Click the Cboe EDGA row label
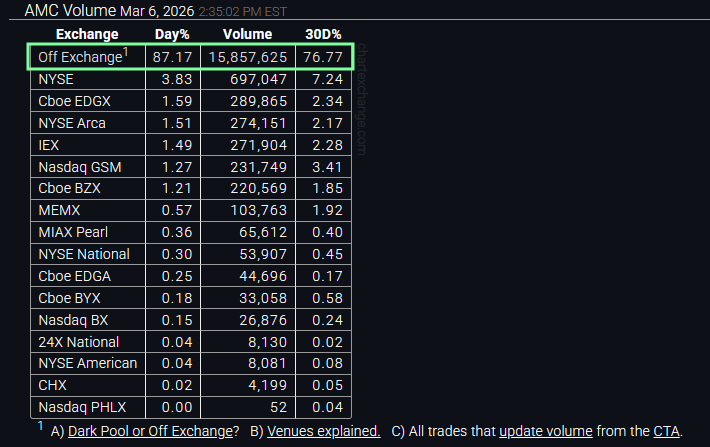The image size is (710, 447). pyautogui.click(x=74, y=276)
